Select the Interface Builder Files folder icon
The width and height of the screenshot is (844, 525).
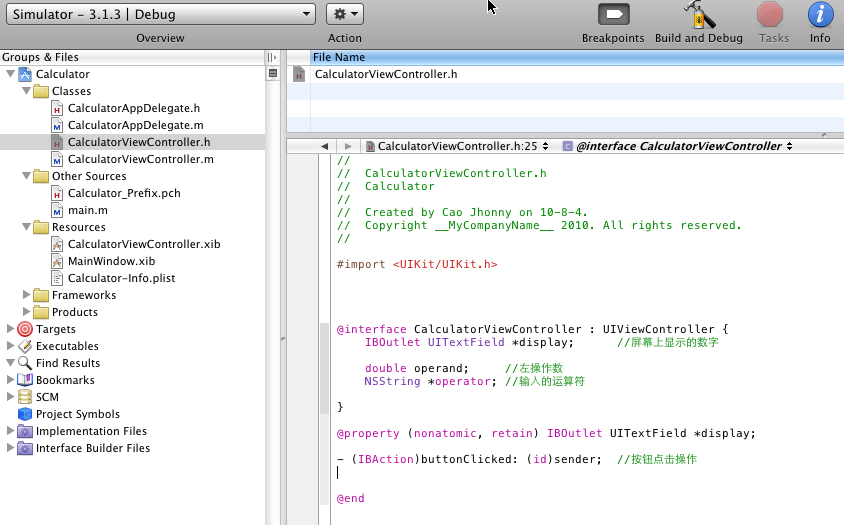25,449
